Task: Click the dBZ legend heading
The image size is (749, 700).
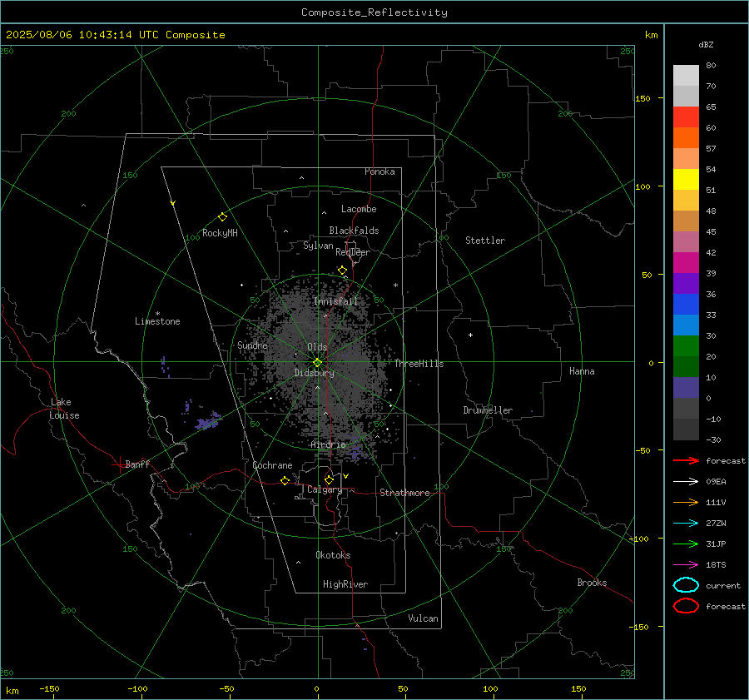Action: (x=706, y=44)
